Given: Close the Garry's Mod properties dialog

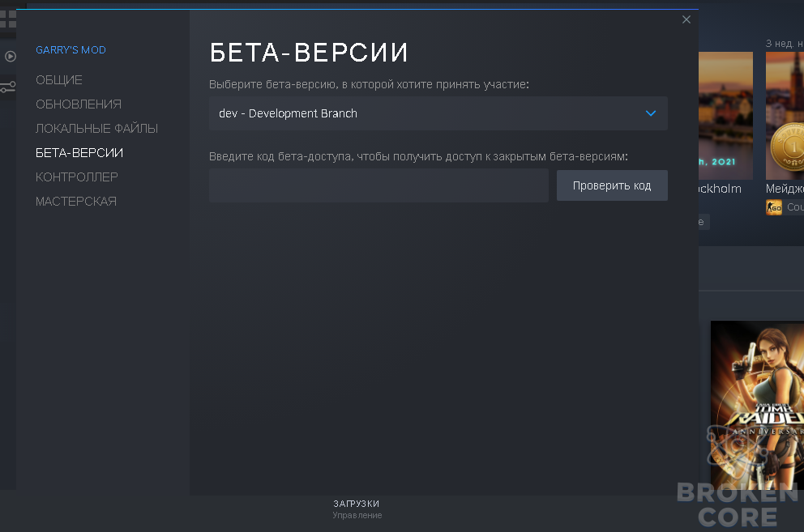Looking at the screenshot, I should (686, 19).
